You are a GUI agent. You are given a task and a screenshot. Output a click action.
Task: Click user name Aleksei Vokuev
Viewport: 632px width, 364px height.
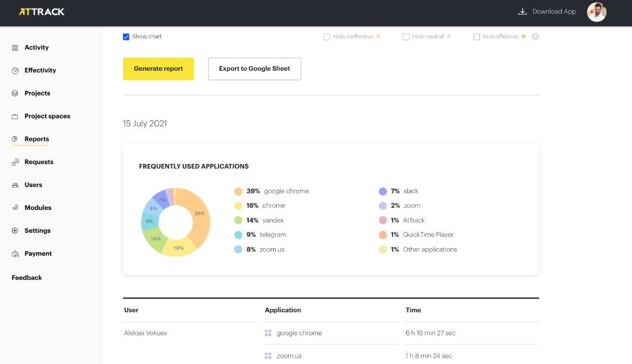146,333
